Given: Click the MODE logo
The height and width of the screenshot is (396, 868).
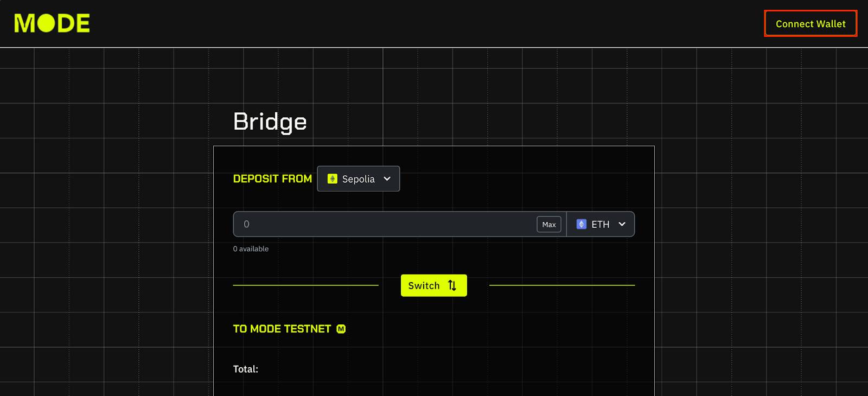Looking at the screenshot, I should click(52, 23).
